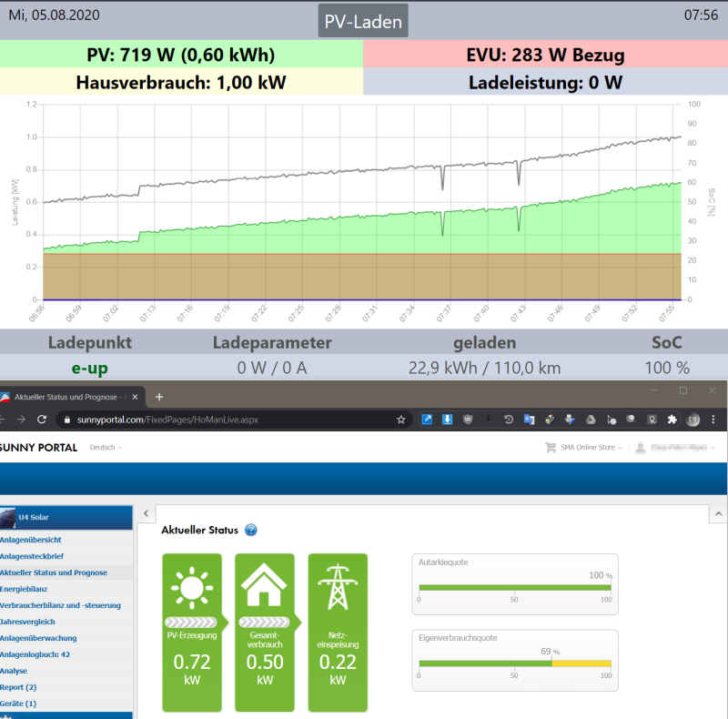
Task: Click the U4 Solar plant header
Action: [66, 518]
